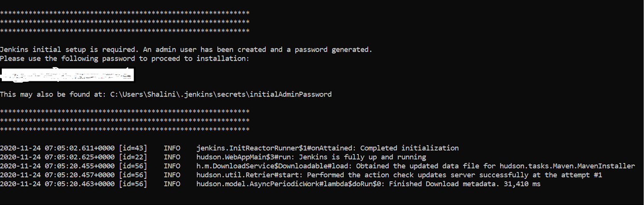
Task: Click the 'Completed initialization' message
Action: click(x=409, y=148)
